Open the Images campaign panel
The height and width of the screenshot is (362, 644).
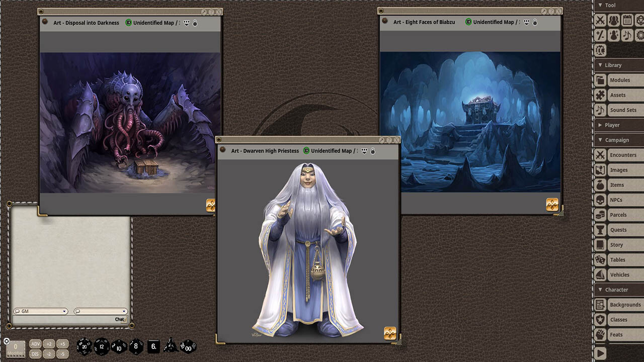click(619, 170)
